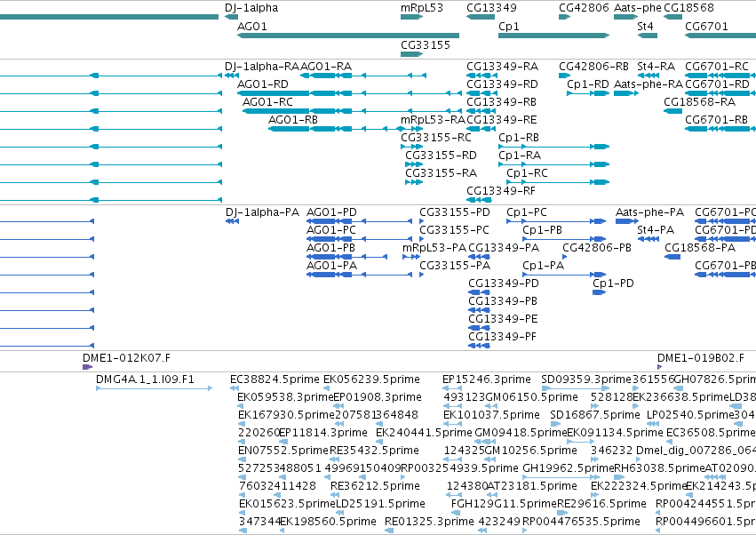Select the CG13349 gene feature
This screenshot has height=535, width=756.
pos(481,17)
